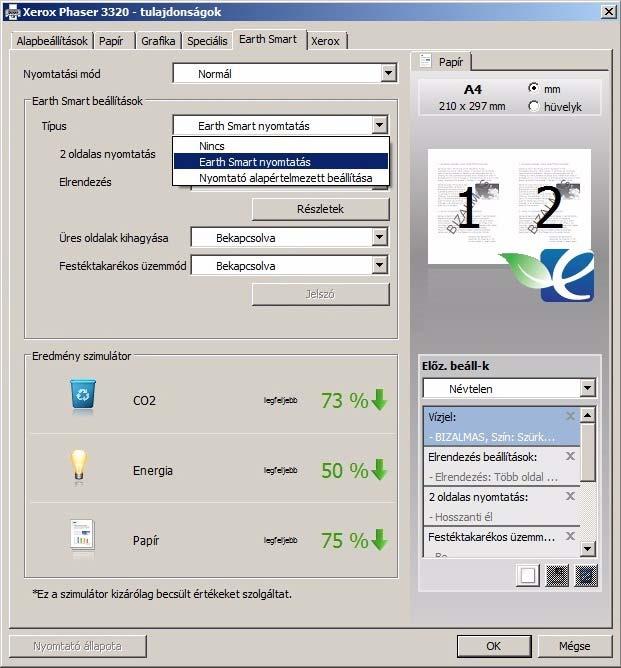621x668 pixels.
Task: Open the Névtelen presets dropdown
Action: pos(587,388)
